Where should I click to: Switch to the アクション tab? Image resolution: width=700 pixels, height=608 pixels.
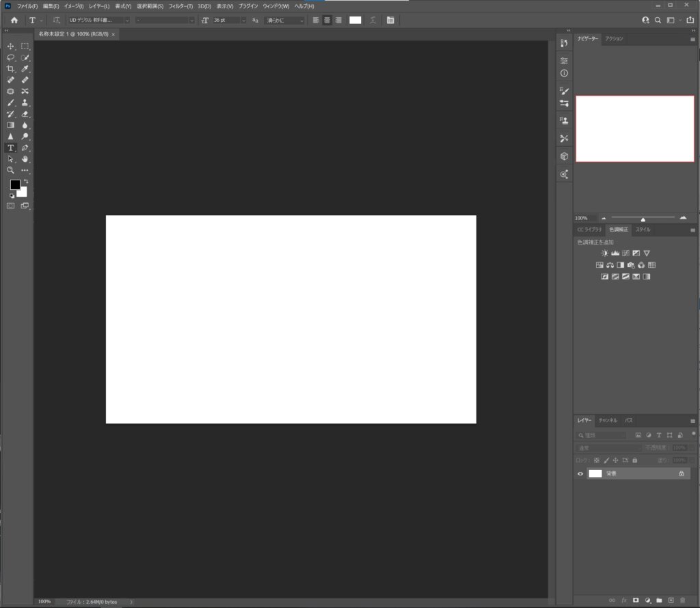pyautogui.click(x=614, y=39)
